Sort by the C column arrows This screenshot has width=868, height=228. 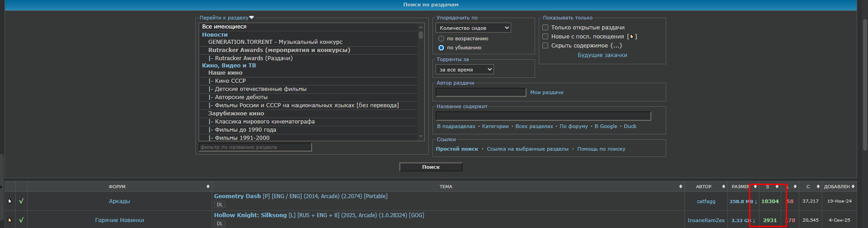point(818,186)
